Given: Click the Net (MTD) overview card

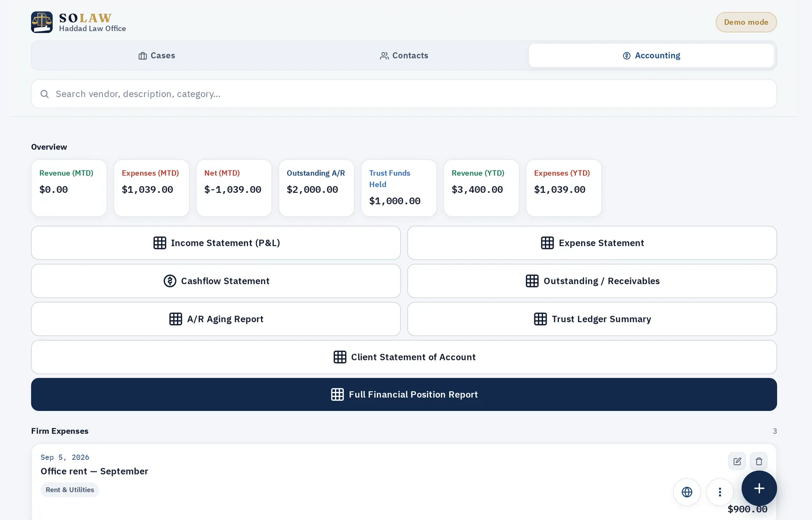Looking at the screenshot, I should [234, 188].
